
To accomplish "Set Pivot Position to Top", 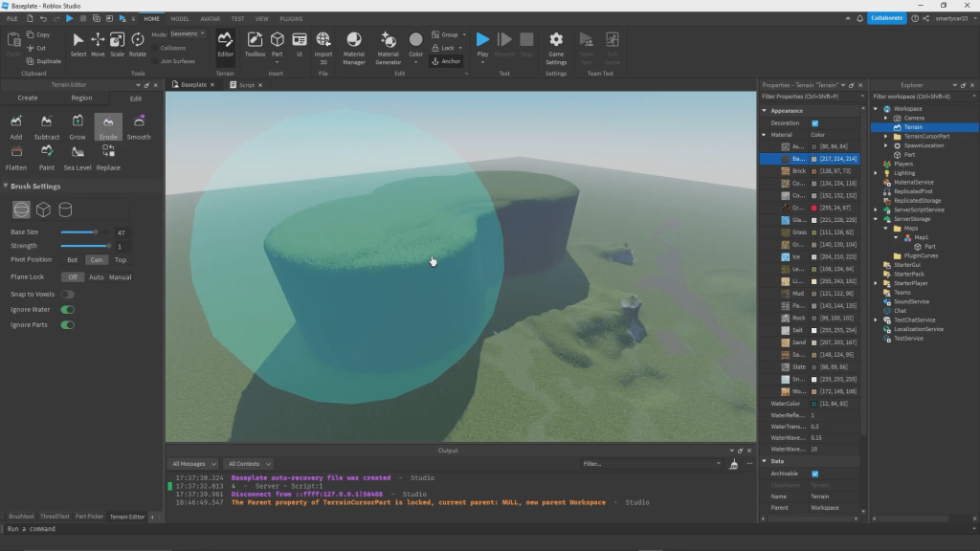I will coord(121,260).
